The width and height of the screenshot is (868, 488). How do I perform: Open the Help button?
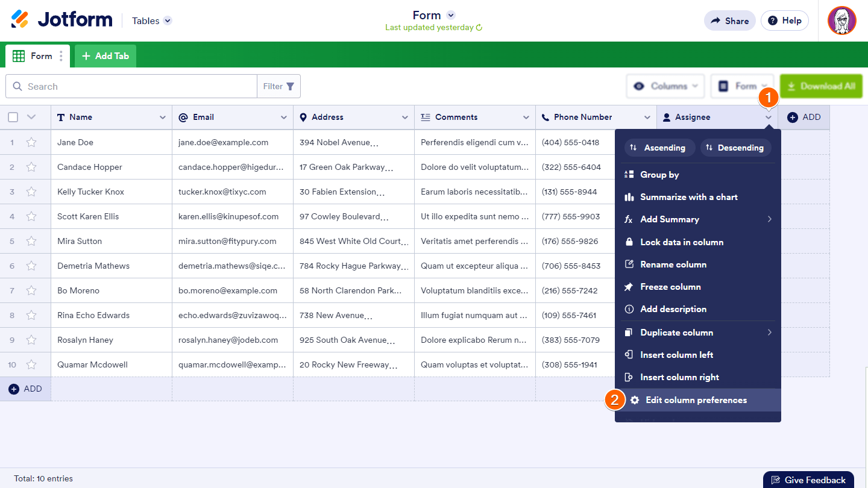[785, 20]
